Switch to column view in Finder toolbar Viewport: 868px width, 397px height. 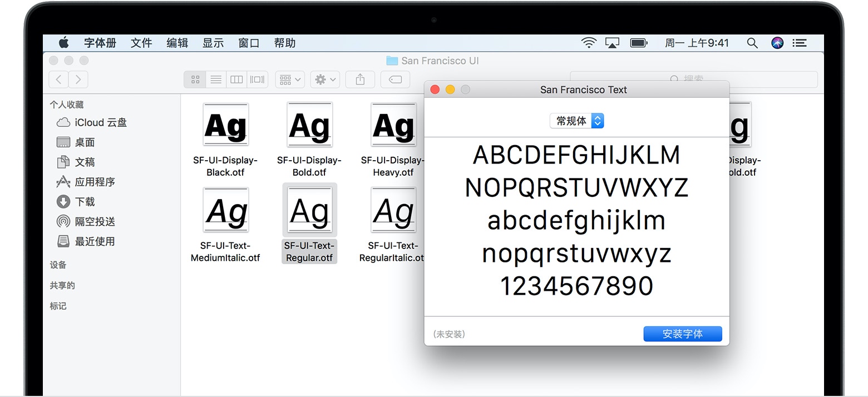(x=236, y=79)
